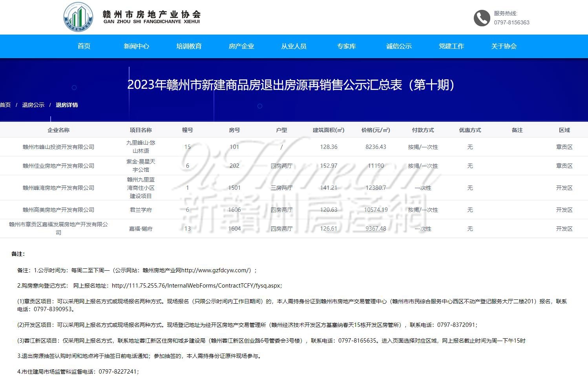The height and width of the screenshot is (376, 588).
Task: Open the 新闻中心 menu item
Action: point(136,46)
